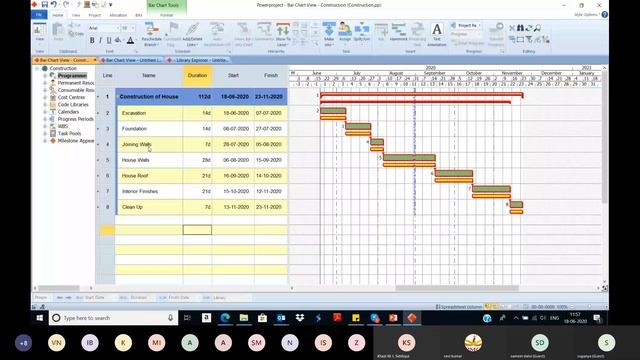
Task: Open the Allocation ribbon tab
Action: [118, 15]
